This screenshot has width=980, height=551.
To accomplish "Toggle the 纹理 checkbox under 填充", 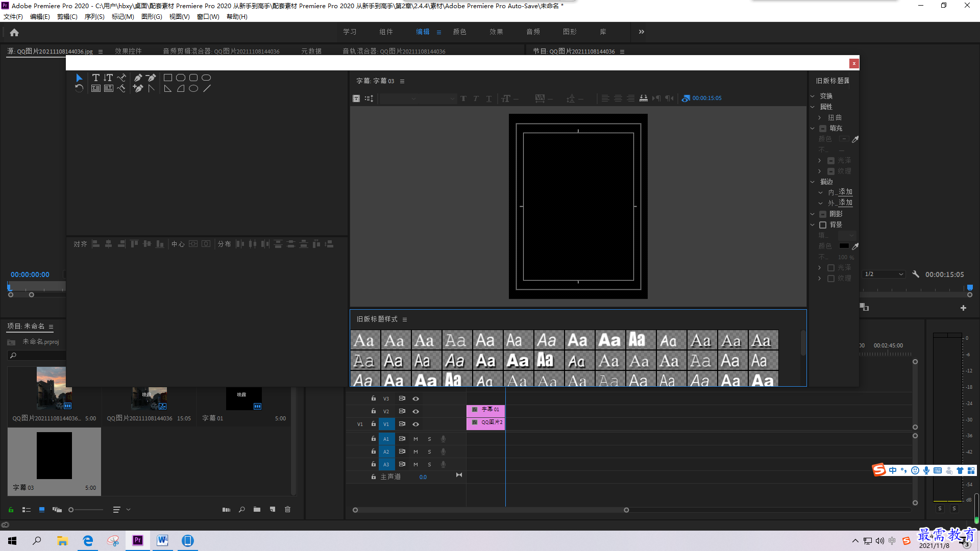I will 831,171.
